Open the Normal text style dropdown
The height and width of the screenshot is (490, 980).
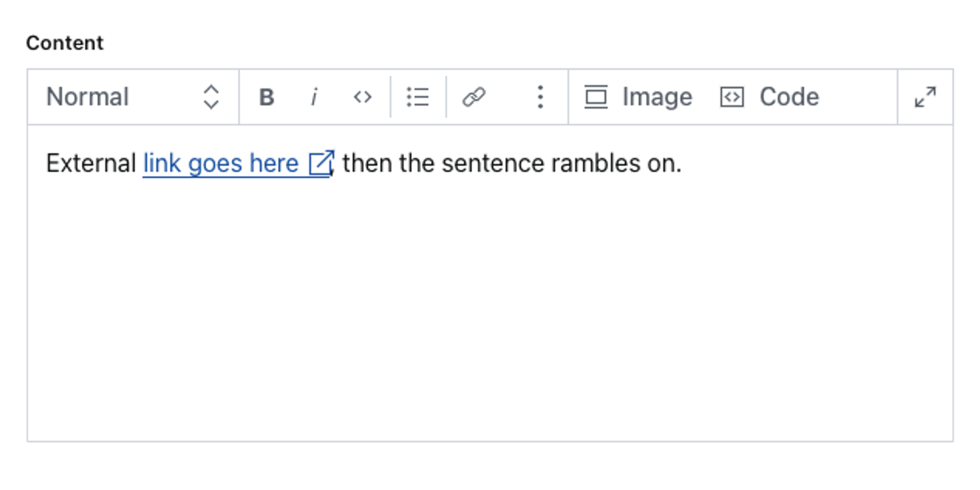88,97
